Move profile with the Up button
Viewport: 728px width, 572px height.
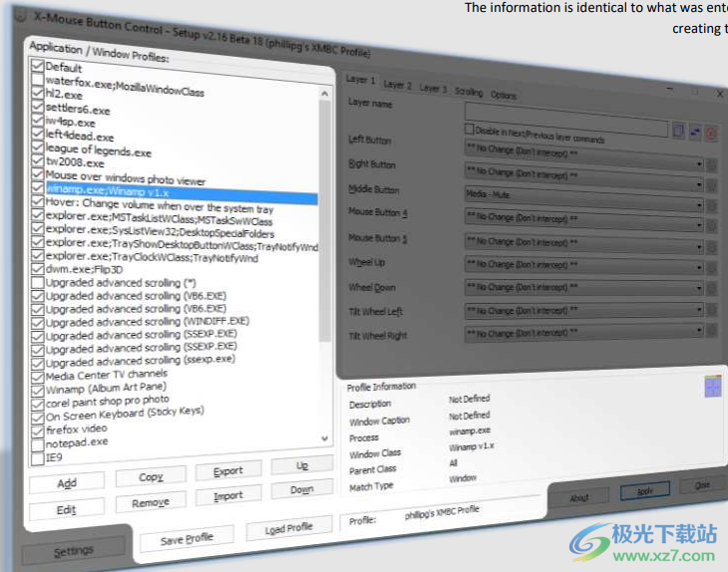click(x=302, y=465)
